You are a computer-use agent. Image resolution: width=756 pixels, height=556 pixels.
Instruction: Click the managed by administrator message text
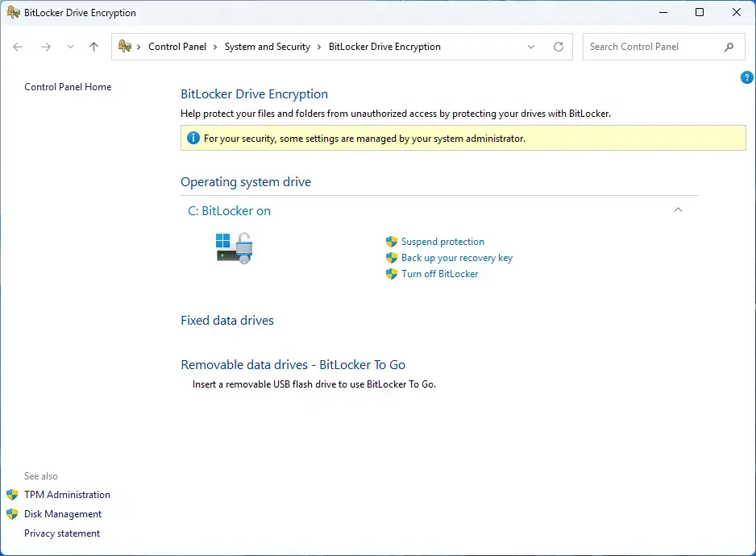(x=364, y=139)
